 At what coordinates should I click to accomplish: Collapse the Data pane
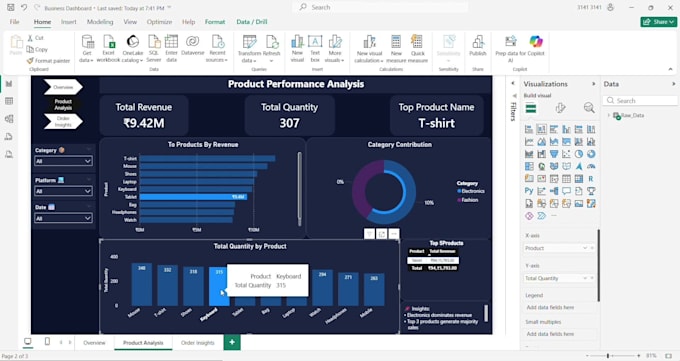point(673,84)
